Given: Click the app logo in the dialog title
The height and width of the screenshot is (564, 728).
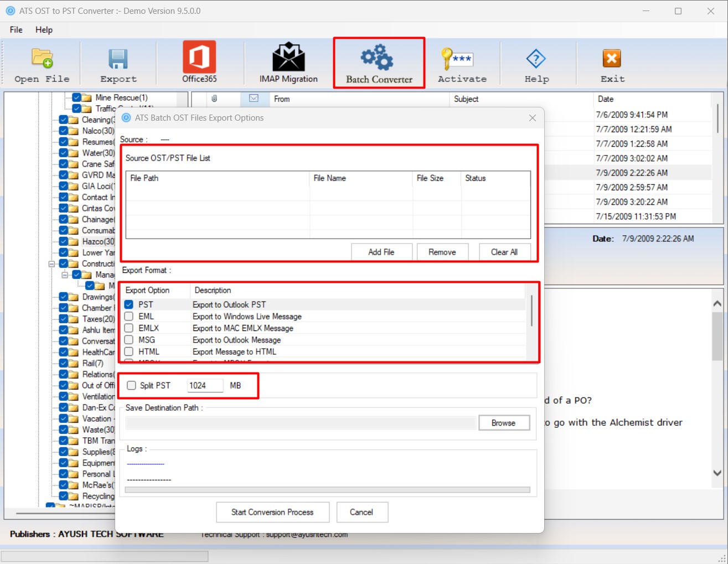Looking at the screenshot, I should tap(126, 117).
